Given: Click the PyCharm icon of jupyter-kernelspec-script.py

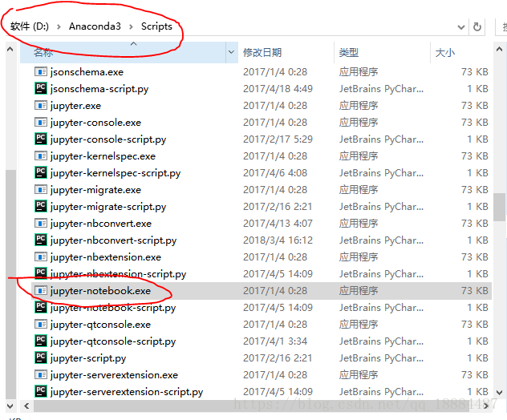Looking at the screenshot, I should point(41,172).
